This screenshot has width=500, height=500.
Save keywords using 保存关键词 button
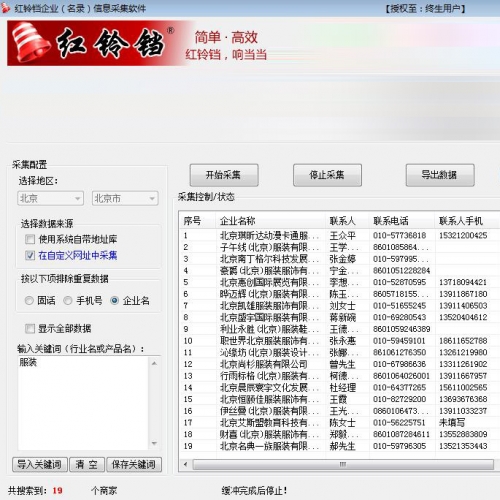134,464
